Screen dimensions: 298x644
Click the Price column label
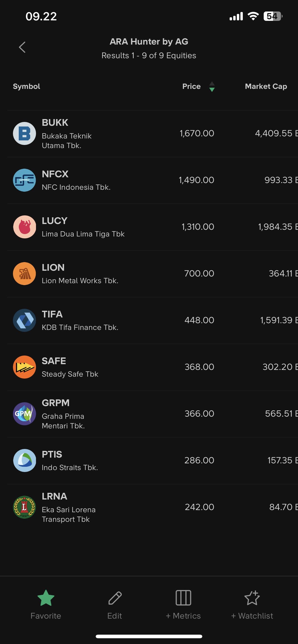191,86
